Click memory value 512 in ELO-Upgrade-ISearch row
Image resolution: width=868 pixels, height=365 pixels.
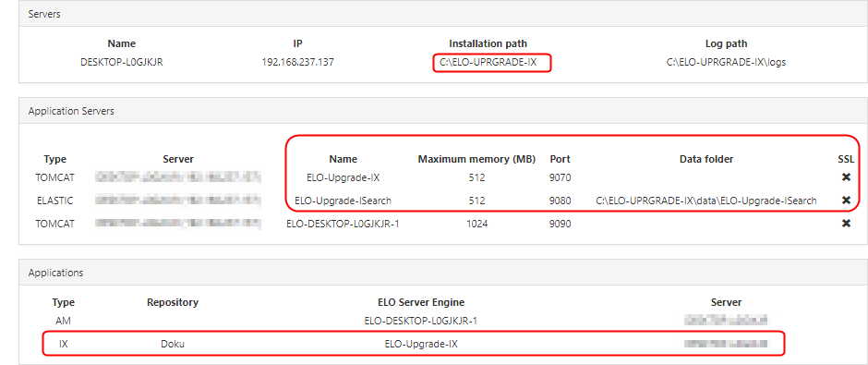point(476,201)
